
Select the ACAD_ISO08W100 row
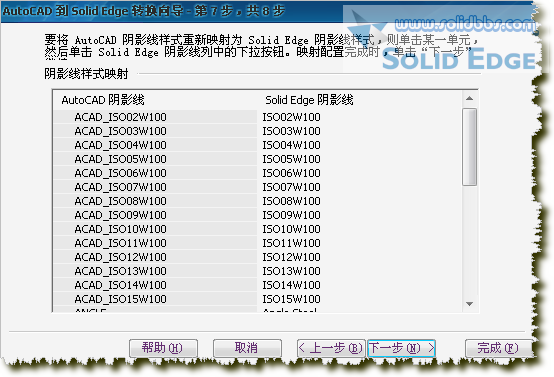click(155, 201)
